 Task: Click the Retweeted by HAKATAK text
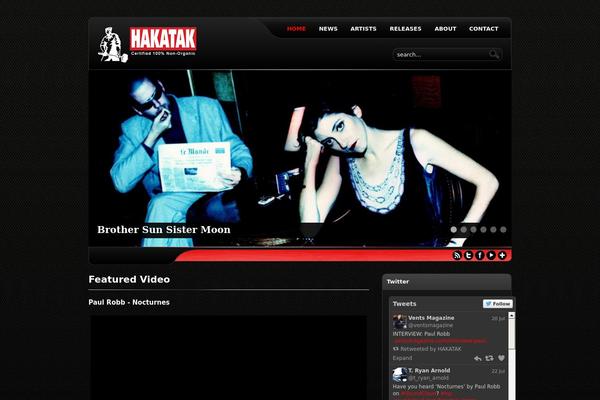[x=430, y=349]
